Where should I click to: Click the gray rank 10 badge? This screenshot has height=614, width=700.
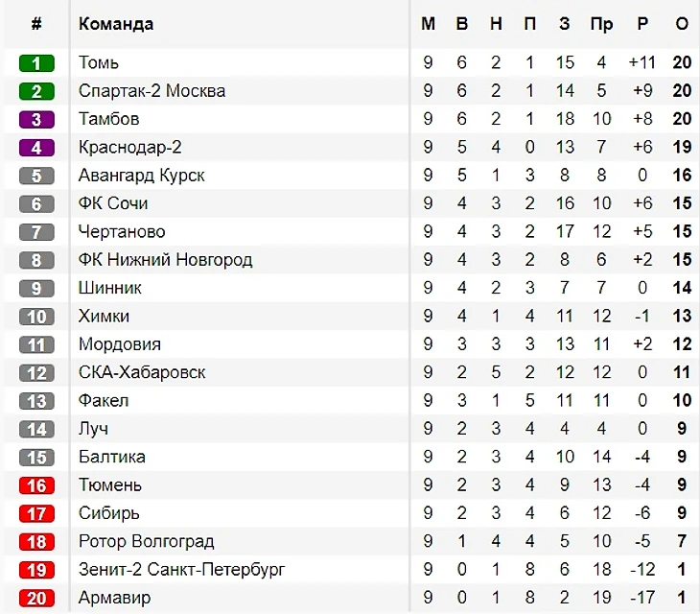(x=36, y=317)
